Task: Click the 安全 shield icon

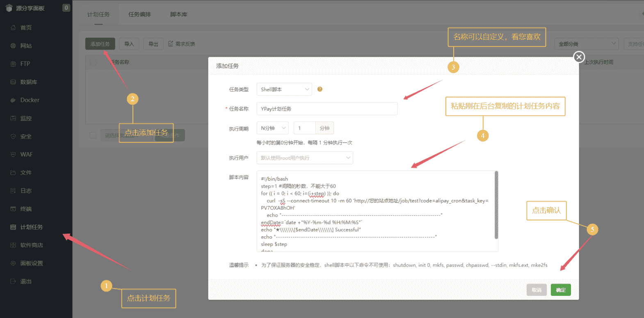Action: click(x=13, y=136)
